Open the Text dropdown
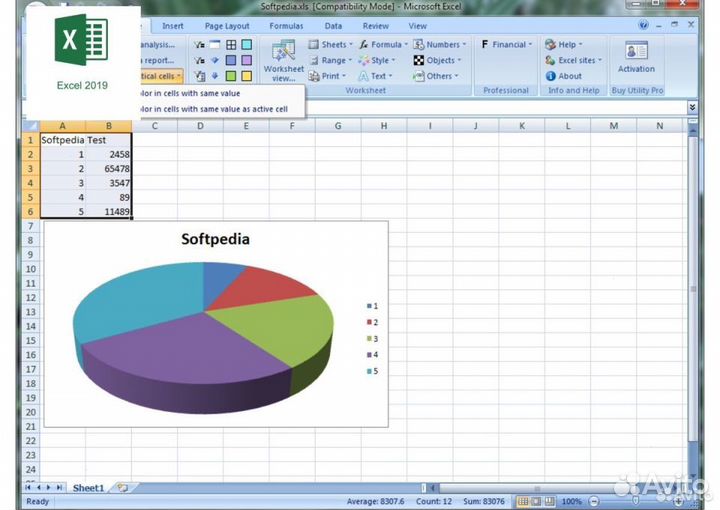 [375, 76]
